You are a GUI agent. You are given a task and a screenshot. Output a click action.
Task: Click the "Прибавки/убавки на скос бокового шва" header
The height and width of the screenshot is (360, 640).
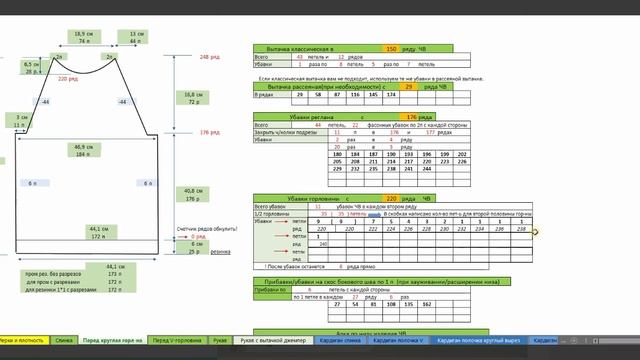coord(382,282)
